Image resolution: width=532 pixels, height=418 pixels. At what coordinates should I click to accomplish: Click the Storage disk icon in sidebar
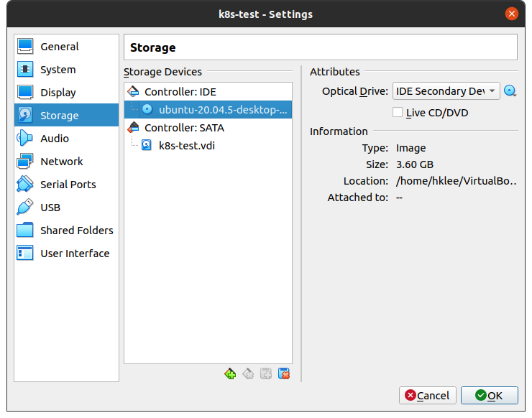point(25,115)
